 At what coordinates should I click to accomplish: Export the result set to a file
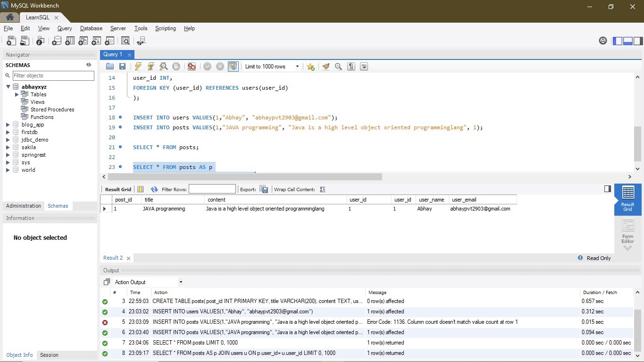coord(264,189)
